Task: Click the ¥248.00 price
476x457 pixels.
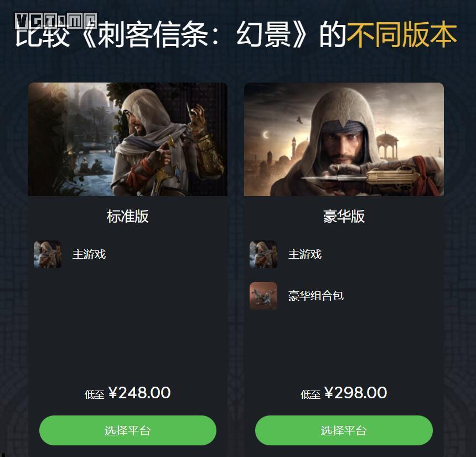Action: [139, 393]
